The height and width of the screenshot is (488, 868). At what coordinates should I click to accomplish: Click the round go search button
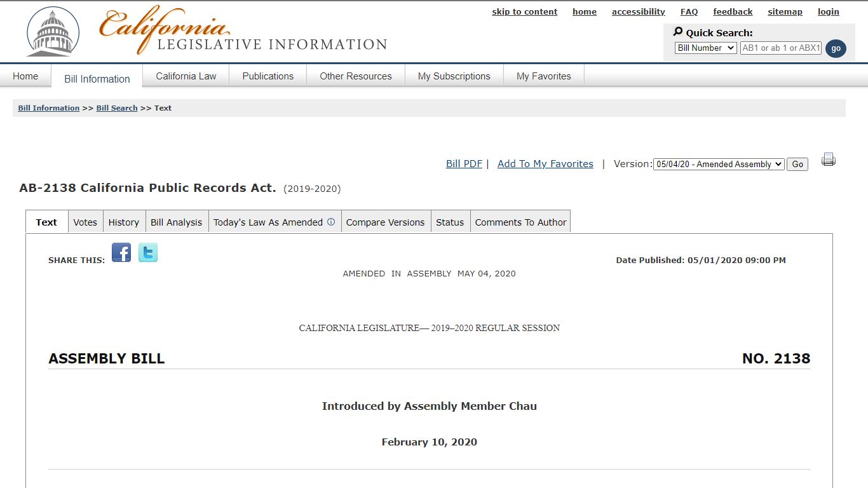click(x=836, y=48)
